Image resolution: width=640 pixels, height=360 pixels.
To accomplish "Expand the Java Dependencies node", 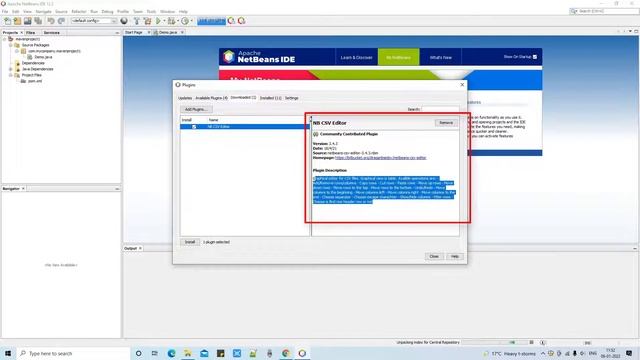I will click(11, 69).
